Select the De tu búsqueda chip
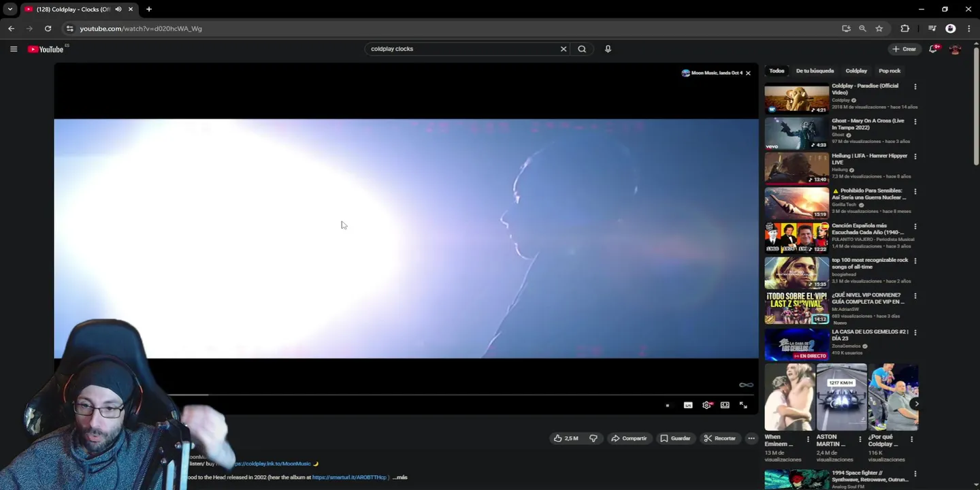 point(815,71)
